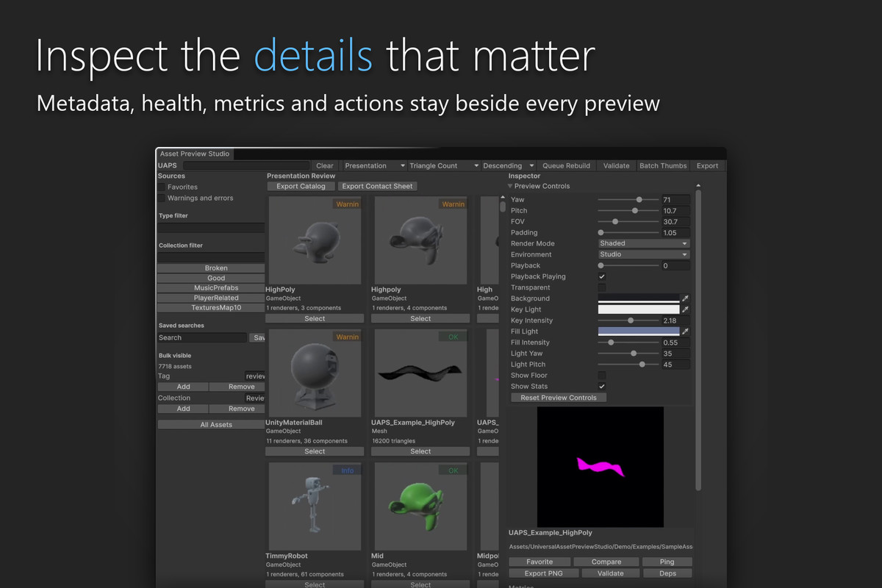Adjust the Light Yaw slider
The width and height of the screenshot is (882, 588).
pyautogui.click(x=628, y=354)
